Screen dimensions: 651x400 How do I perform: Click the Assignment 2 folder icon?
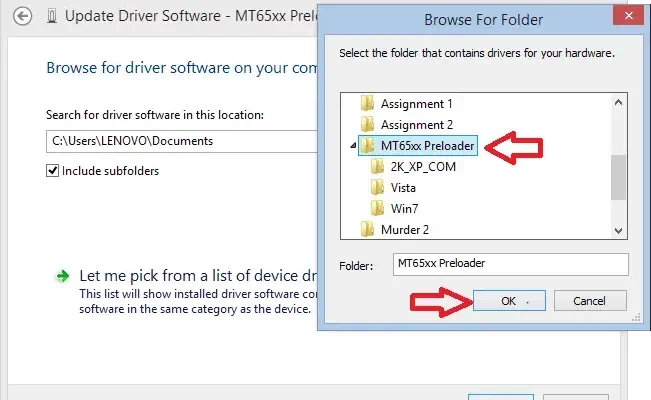tap(367, 124)
